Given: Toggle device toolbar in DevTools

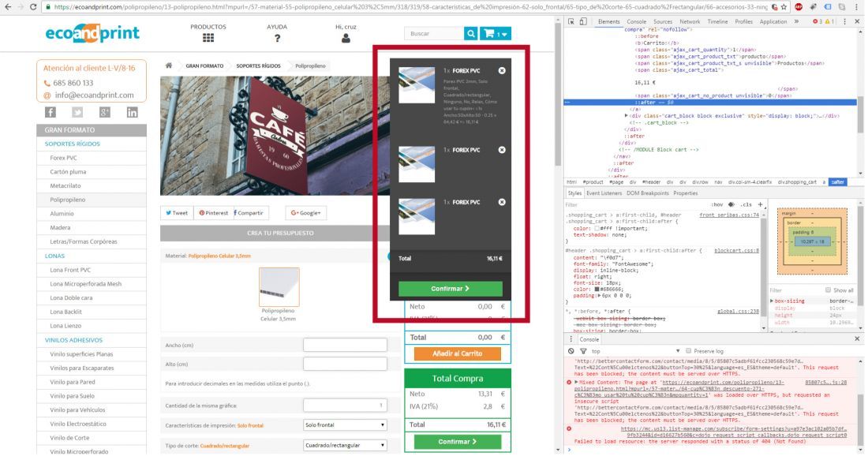Looking at the screenshot, I should (x=583, y=21).
